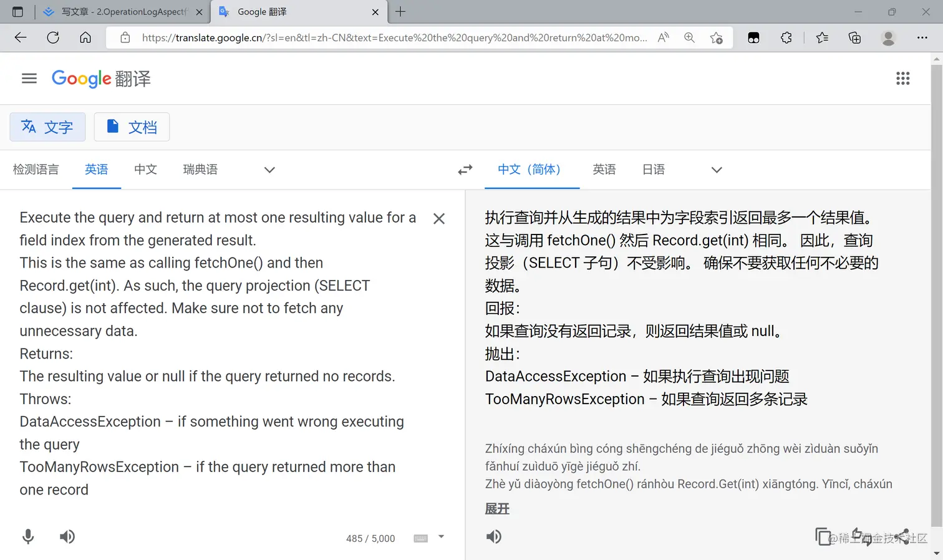The height and width of the screenshot is (560, 943).
Task: Select 文字 text translation mode
Action: tap(47, 127)
